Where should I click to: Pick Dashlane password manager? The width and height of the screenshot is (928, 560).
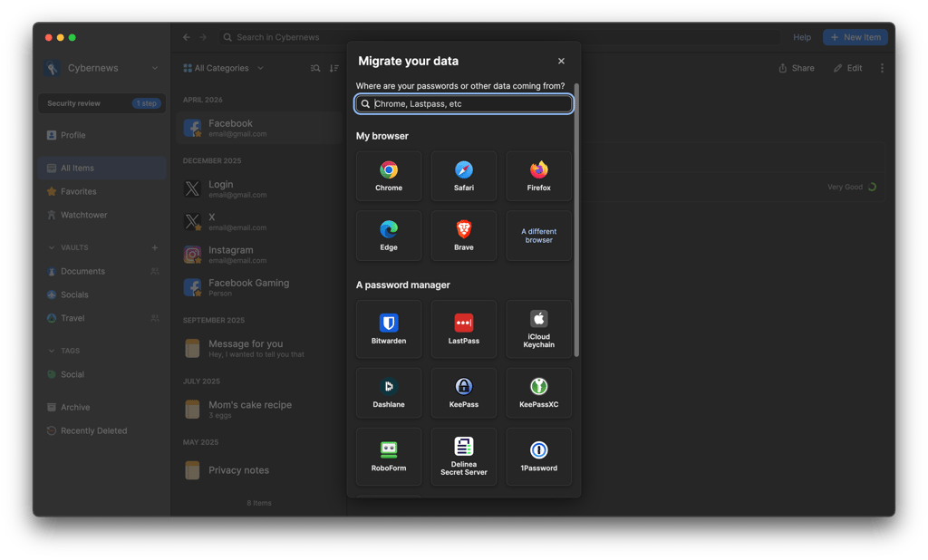pyautogui.click(x=388, y=393)
